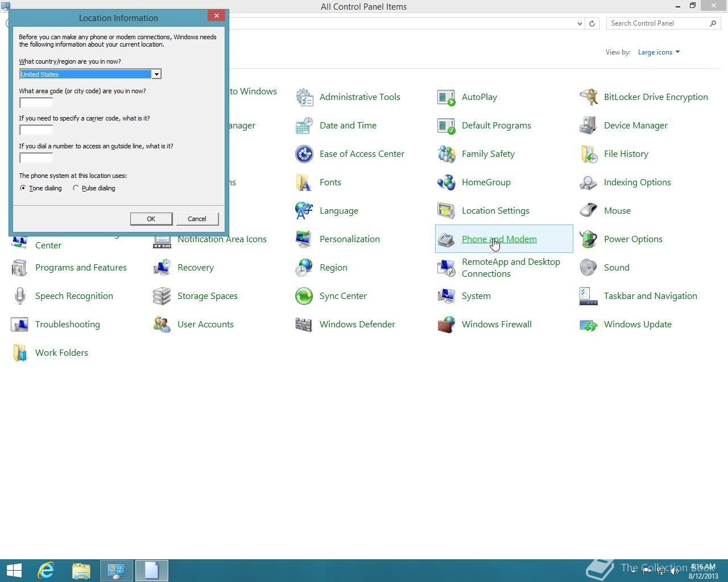Open the Mouse icon
The image size is (728, 582).
(x=589, y=211)
